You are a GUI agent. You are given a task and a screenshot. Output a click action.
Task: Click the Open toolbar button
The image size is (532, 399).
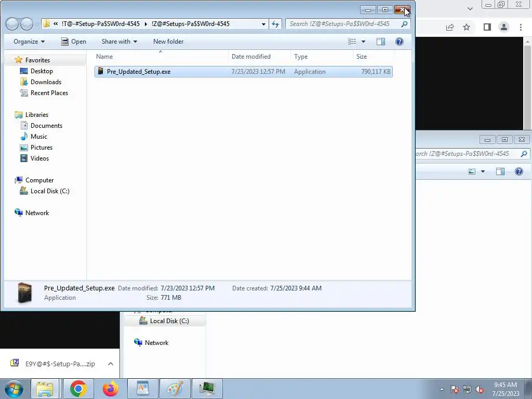pyautogui.click(x=74, y=42)
